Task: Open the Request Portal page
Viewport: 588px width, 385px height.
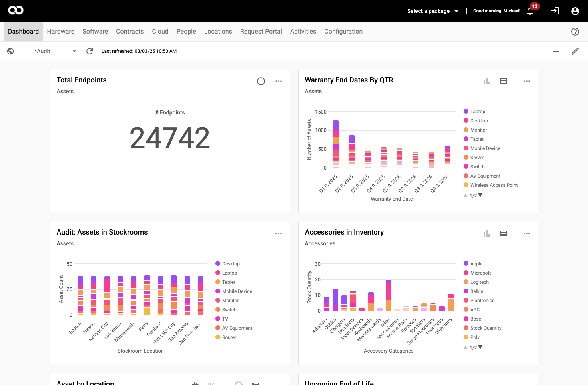Action: tap(261, 32)
